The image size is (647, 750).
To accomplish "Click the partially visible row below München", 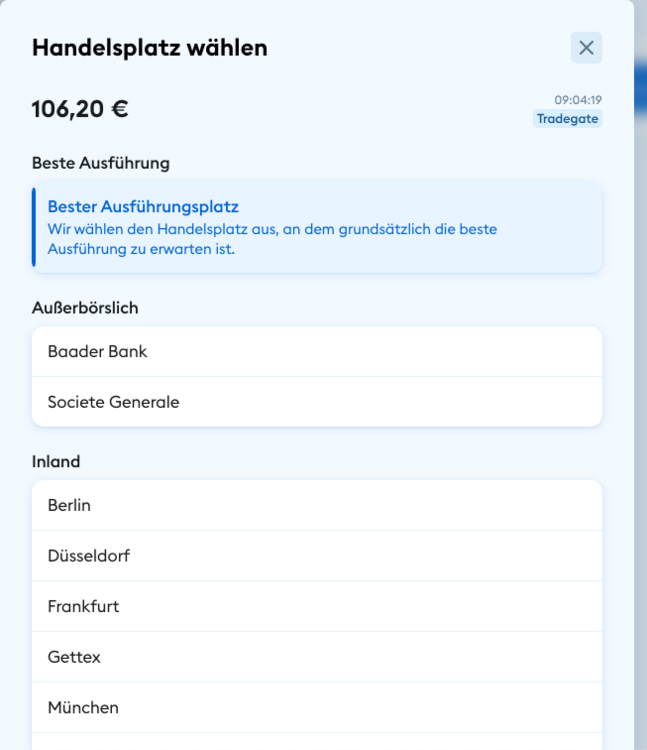I will [316, 742].
